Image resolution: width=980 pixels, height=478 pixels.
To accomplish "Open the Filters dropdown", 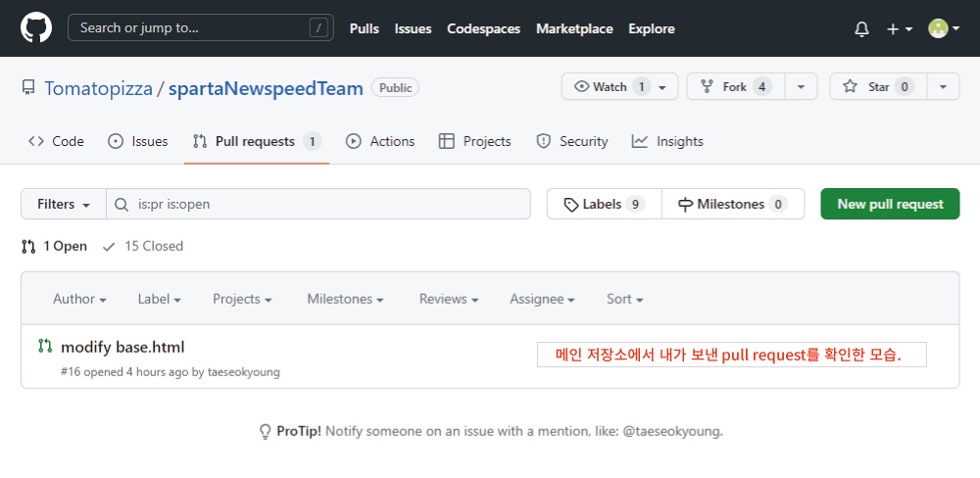I will (x=64, y=204).
